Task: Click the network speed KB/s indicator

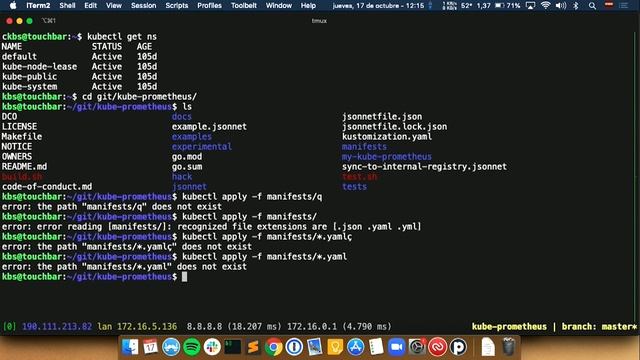Action: (449, 6)
